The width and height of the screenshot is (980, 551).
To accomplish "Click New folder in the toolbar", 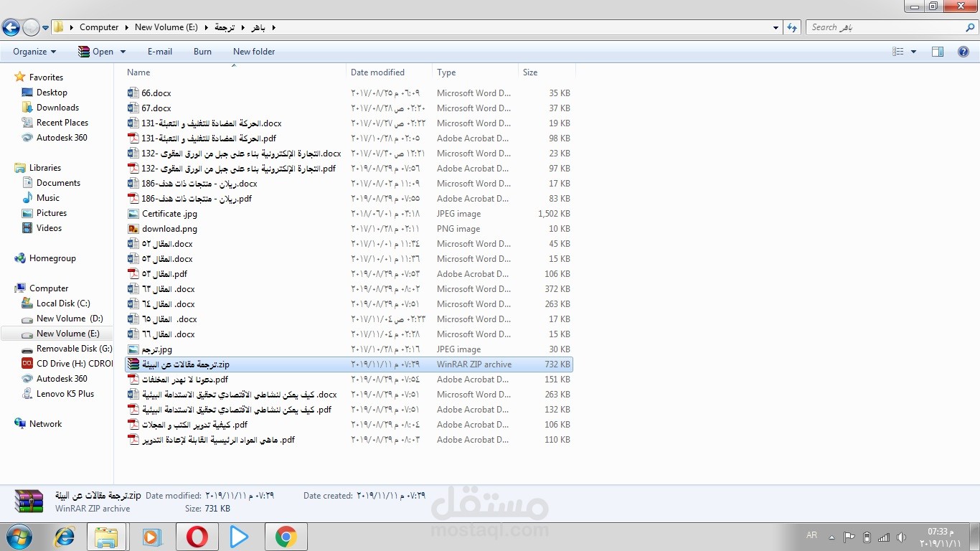I will 254,52.
